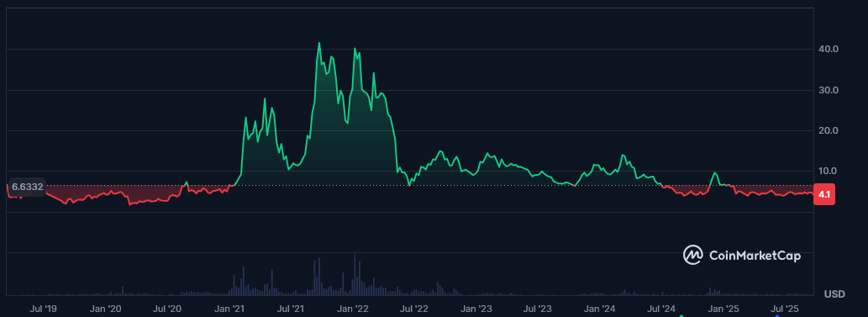Select the Jan '22 date on time axis

(355, 308)
